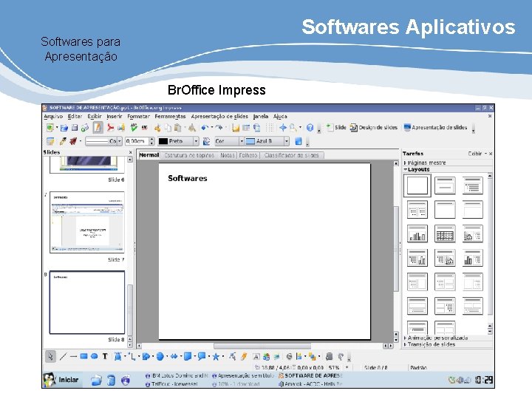Image resolution: width=532 pixels, height=399 pixels.
Task: Click Export directly as PDF icon
Action: click(x=110, y=128)
